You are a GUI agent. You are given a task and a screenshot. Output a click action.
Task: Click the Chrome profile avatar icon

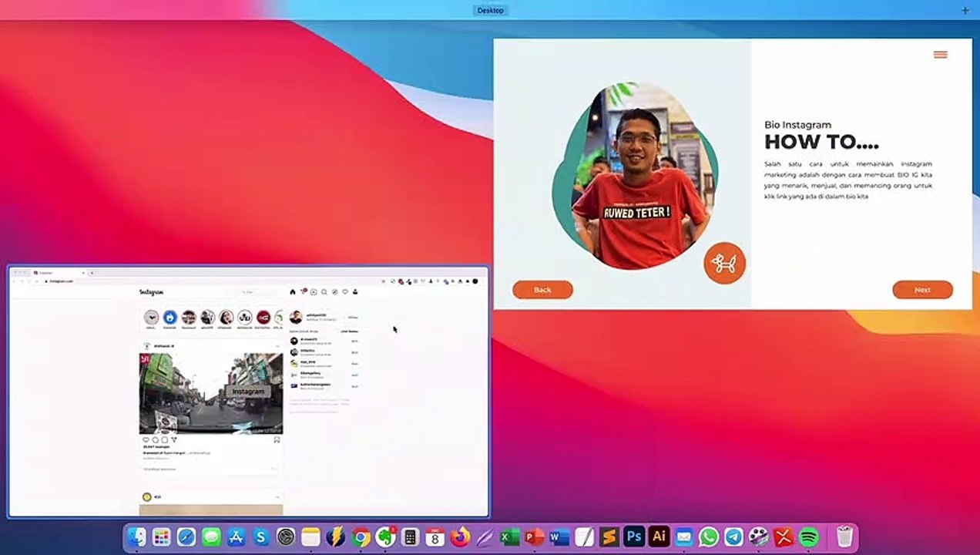(x=475, y=281)
